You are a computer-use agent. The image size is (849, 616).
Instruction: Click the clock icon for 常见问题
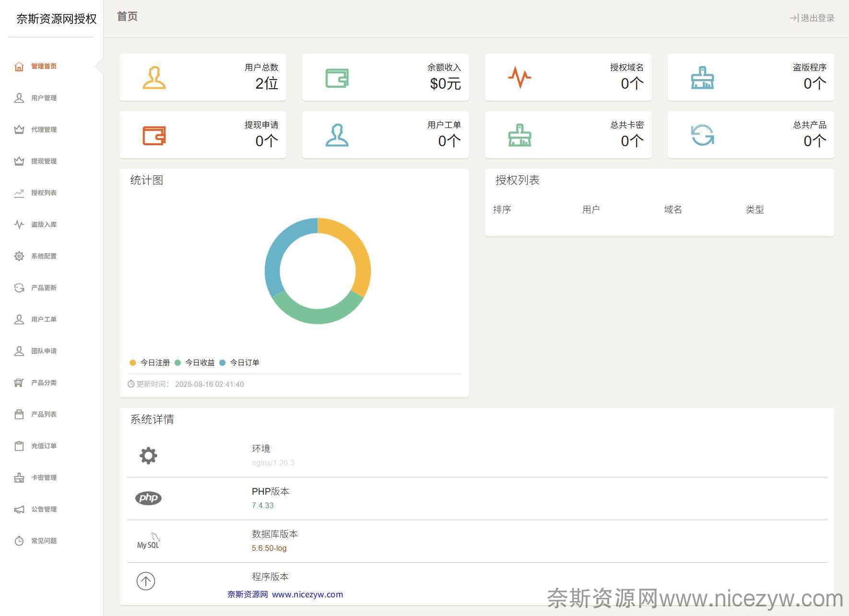19,541
